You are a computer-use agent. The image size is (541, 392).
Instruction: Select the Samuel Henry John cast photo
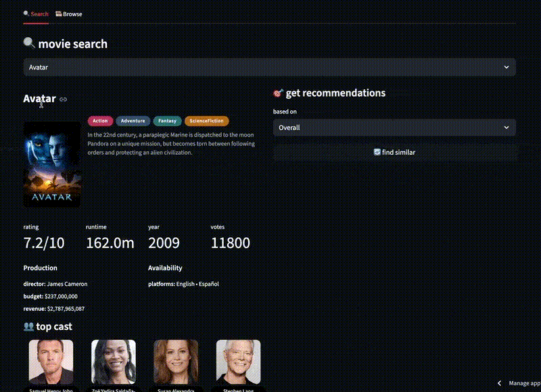click(x=51, y=362)
